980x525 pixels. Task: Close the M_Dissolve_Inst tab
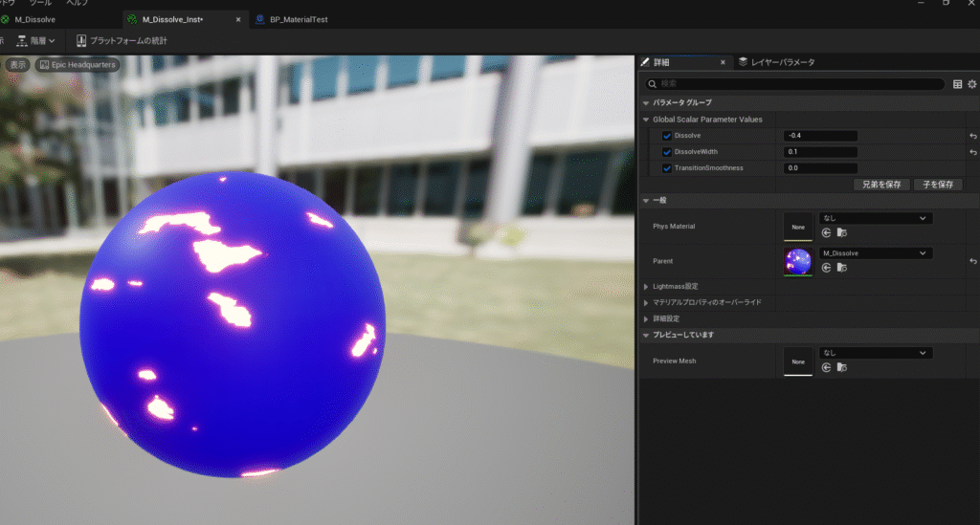(238, 19)
